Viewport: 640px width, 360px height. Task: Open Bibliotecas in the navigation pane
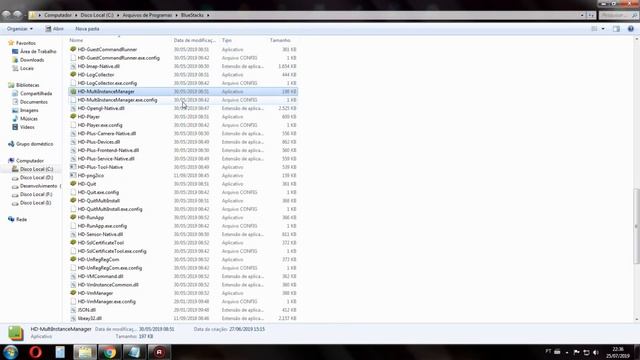click(28, 85)
